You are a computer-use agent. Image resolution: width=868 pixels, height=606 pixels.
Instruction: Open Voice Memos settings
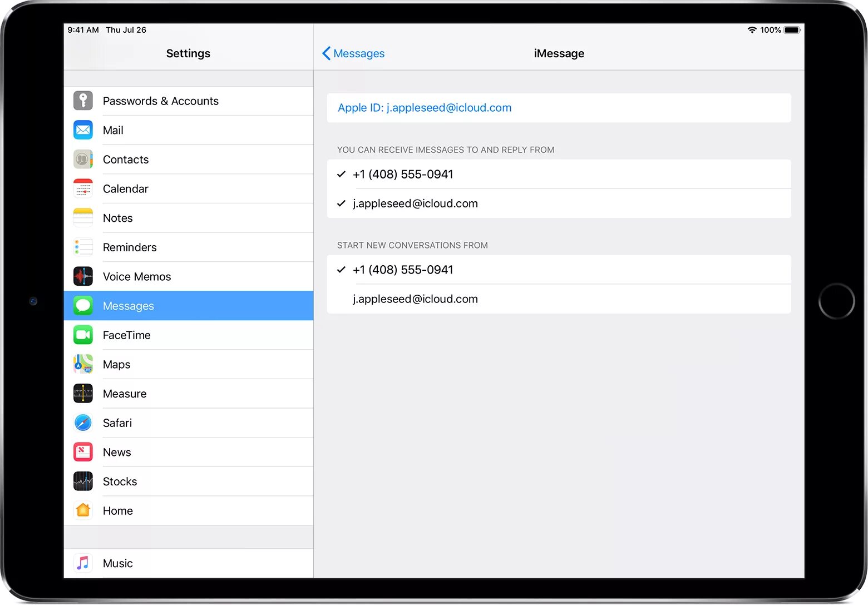[189, 276]
